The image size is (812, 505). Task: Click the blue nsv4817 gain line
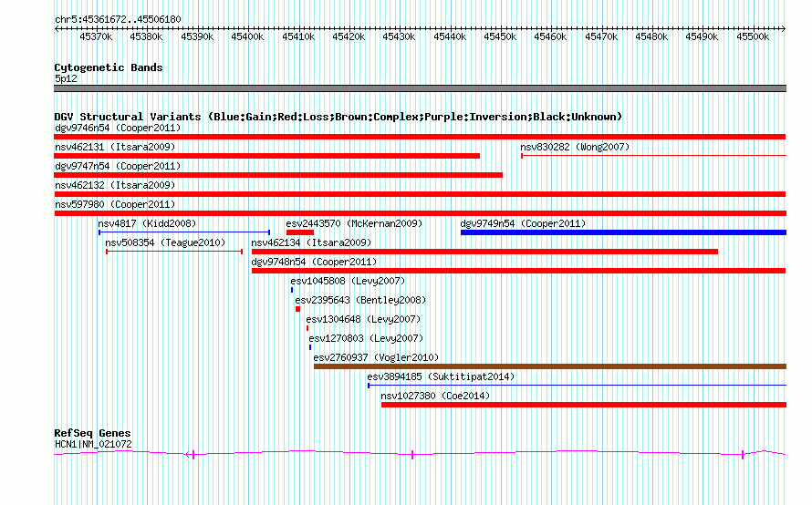(184, 232)
